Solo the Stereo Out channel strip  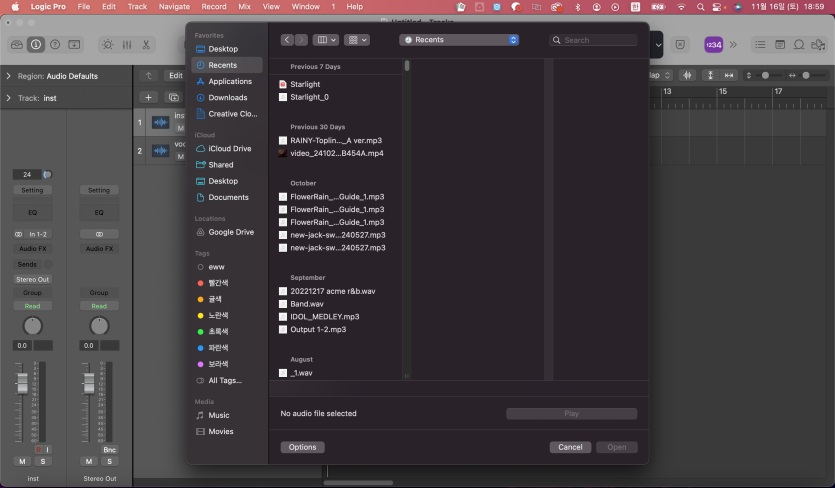[x=108, y=461]
